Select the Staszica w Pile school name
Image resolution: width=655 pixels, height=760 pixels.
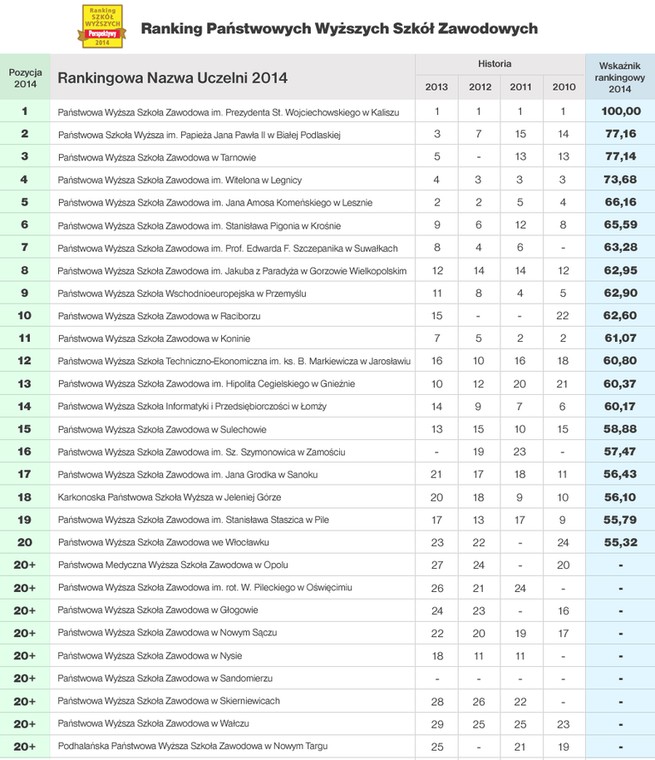(x=193, y=520)
